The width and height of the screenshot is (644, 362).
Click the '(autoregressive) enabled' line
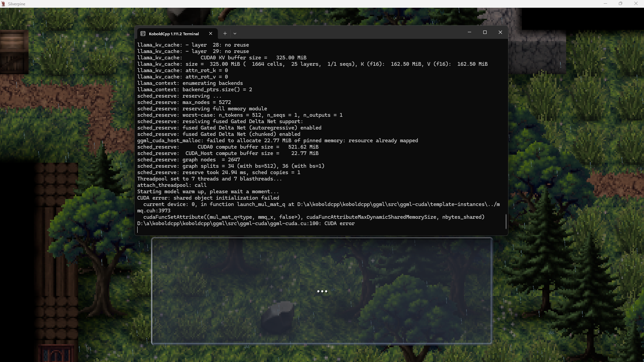[229, 128]
